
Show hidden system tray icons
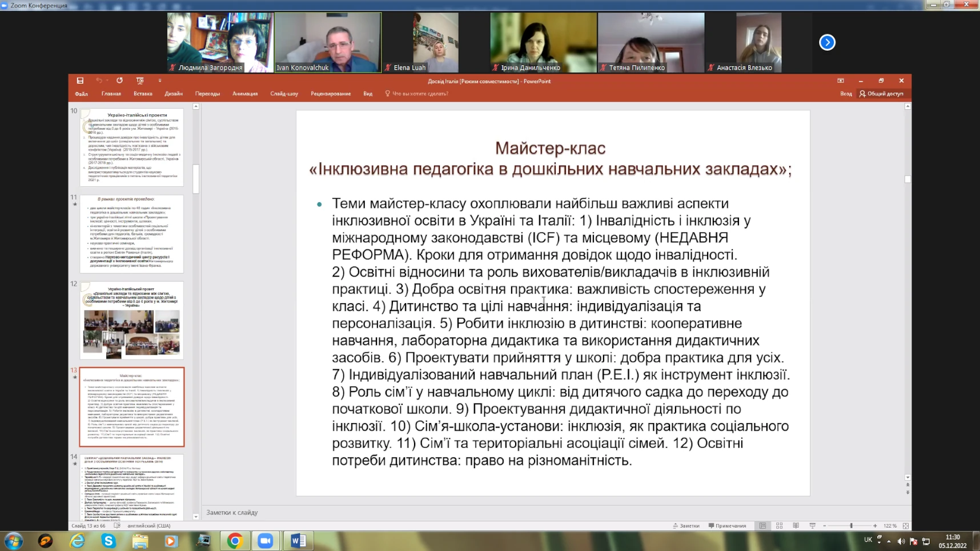[889, 541]
